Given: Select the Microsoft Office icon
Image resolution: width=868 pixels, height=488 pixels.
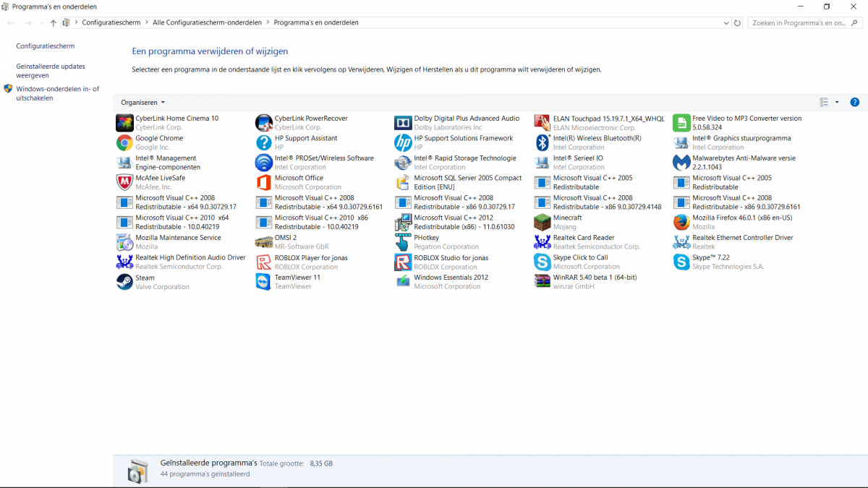Looking at the screenshot, I should point(263,182).
